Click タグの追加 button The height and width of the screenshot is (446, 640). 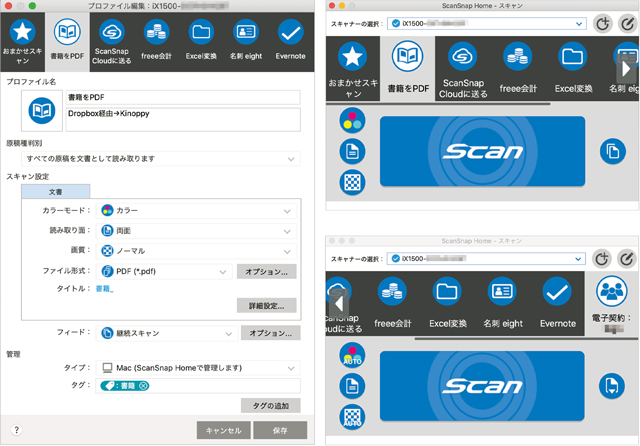[x=271, y=406]
